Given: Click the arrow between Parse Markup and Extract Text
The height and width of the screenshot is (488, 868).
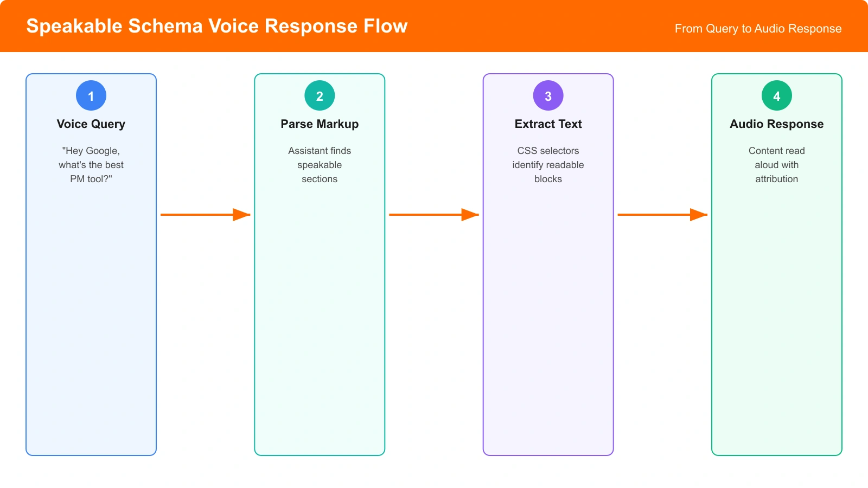Looking at the screenshot, I should [x=433, y=215].
